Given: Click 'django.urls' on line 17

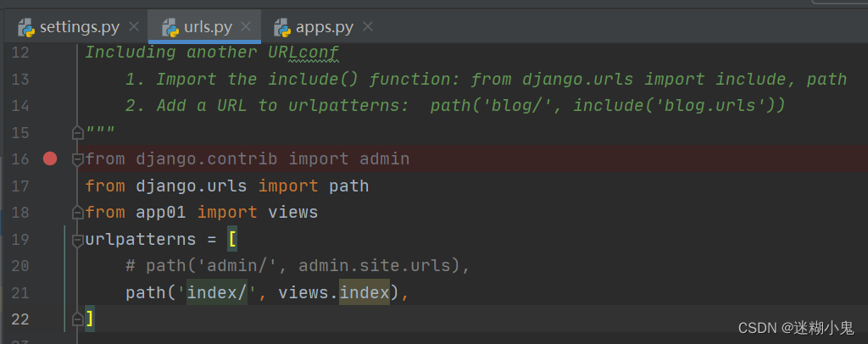Looking at the screenshot, I should point(192,186).
